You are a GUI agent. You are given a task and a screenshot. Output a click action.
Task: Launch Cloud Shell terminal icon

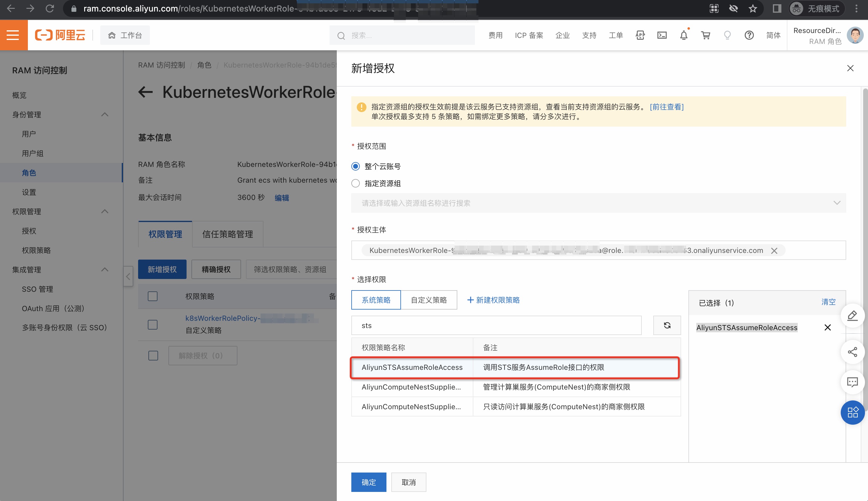click(661, 35)
